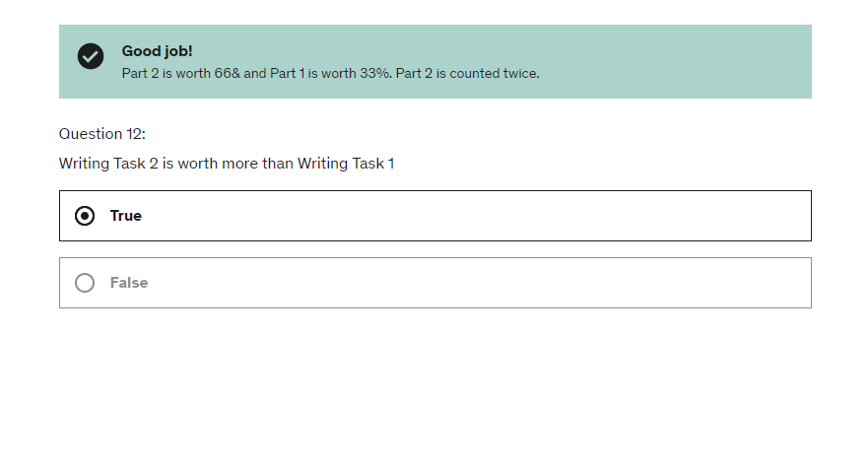This screenshot has height=474, width=868.
Task: Click the "Question 12:" label
Action: (102, 134)
